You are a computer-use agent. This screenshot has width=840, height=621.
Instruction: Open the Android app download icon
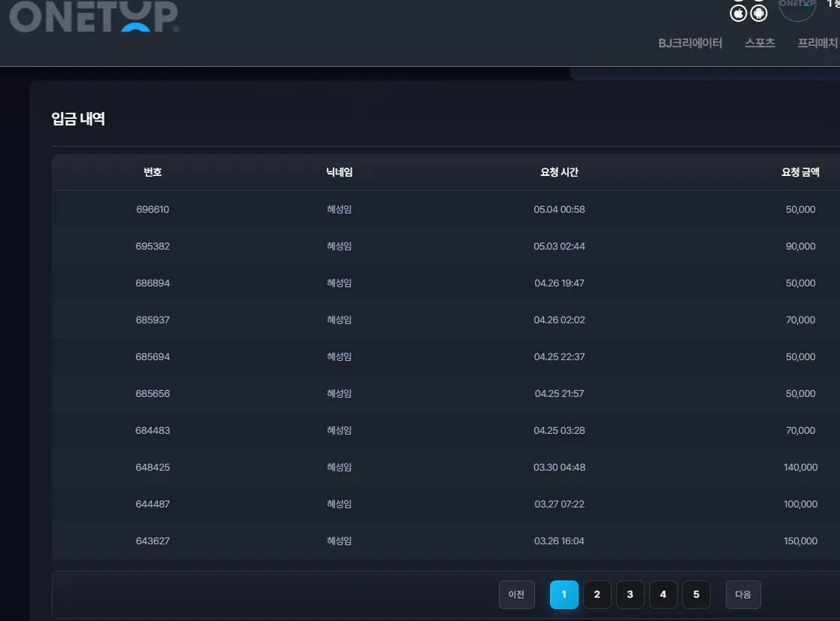(759, 14)
